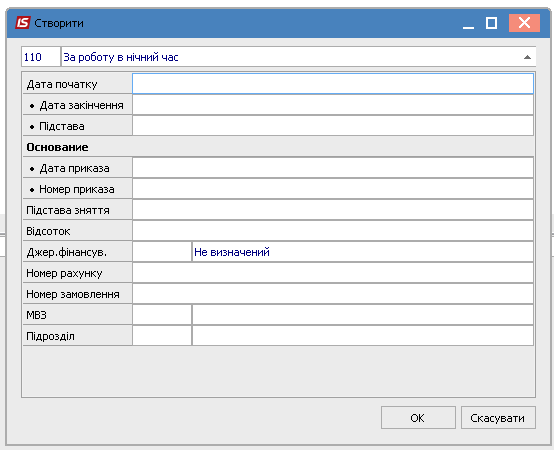Click the Підстава зняття input field

tap(333, 210)
